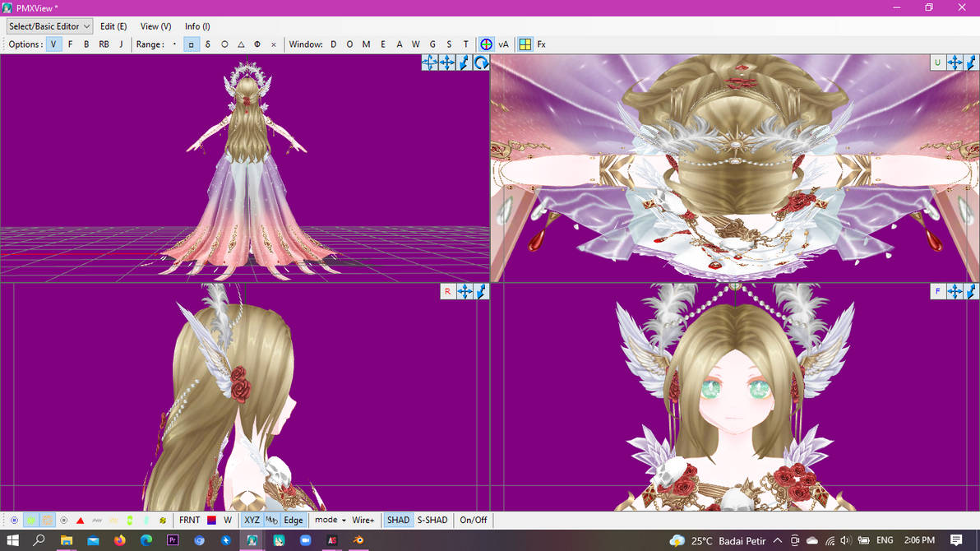Click the On/Off button
This screenshot has height=551, width=980.
[x=473, y=521]
